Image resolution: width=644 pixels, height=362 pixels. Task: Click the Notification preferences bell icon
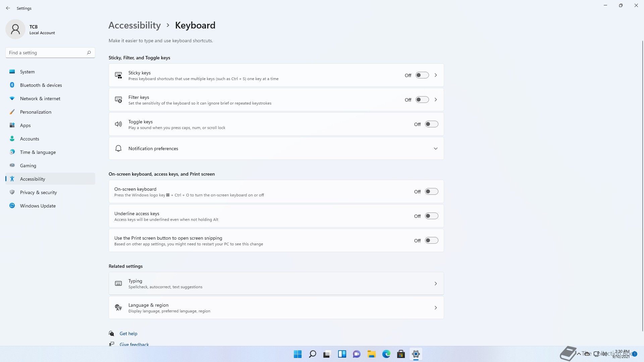point(118,148)
